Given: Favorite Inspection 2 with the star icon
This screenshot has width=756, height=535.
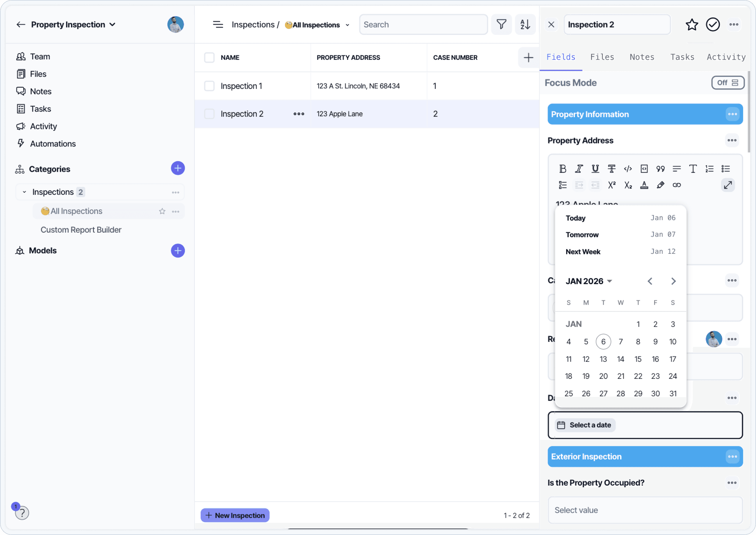Looking at the screenshot, I should [x=691, y=24].
